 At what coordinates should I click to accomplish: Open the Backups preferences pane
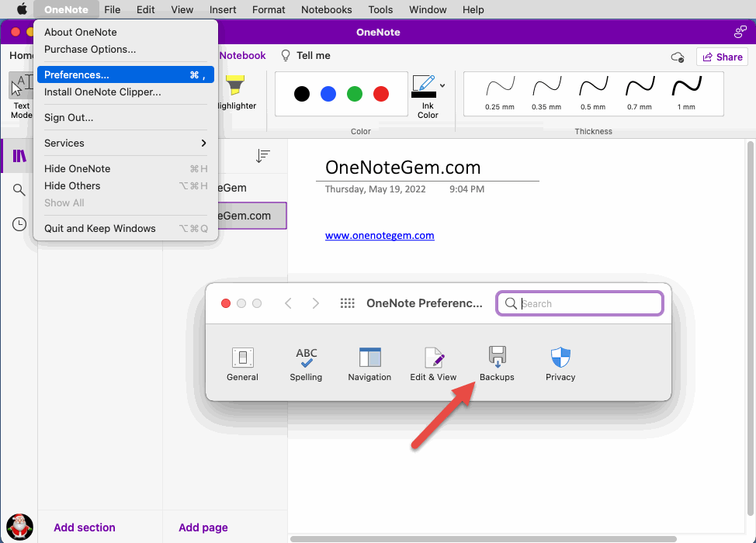tap(497, 365)
